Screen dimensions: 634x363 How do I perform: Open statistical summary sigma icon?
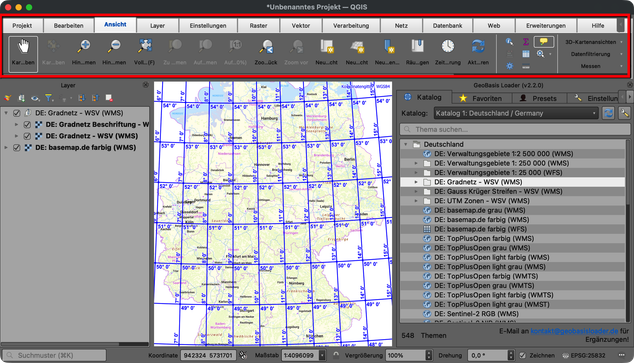click(x=526, y=42)
